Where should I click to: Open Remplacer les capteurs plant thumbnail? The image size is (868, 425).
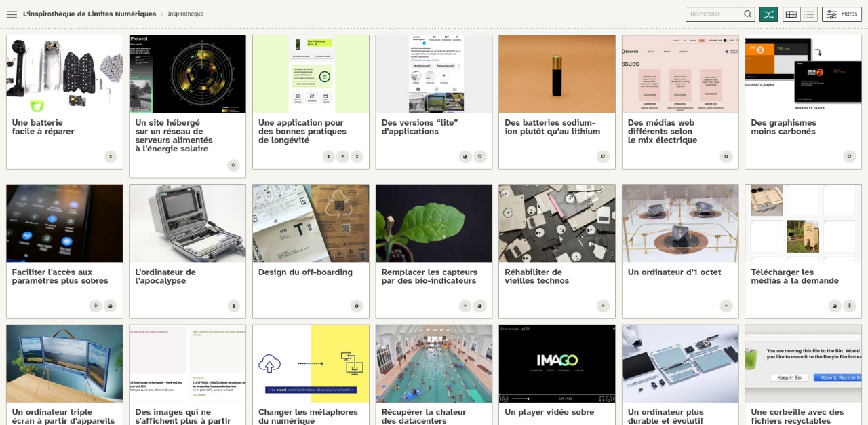point(433,223)
